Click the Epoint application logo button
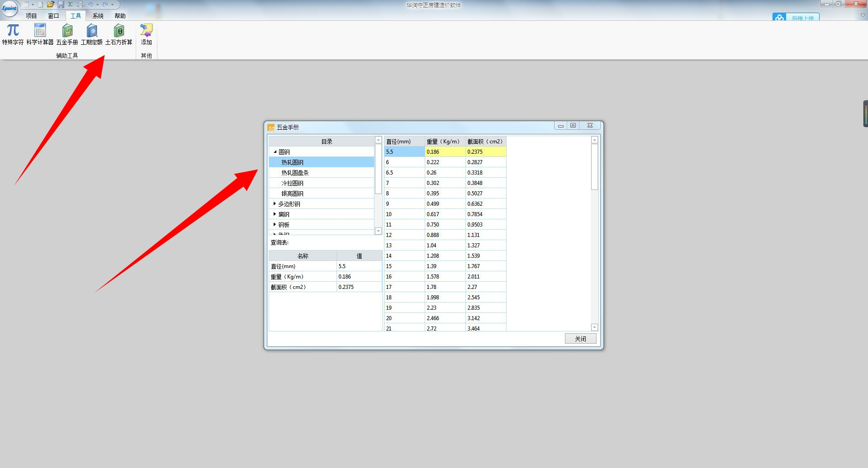The width and height of the screenshot is (868, 468). 9,8
